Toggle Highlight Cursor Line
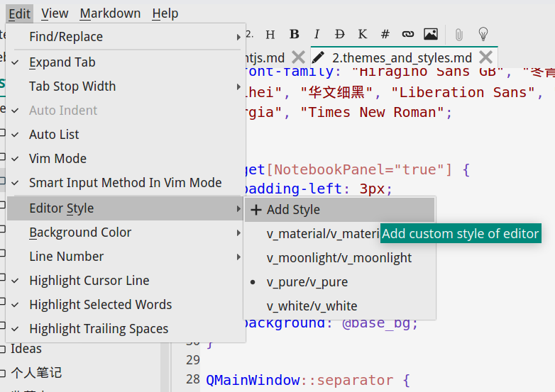The image size is (555, 392). coord(126,281)
